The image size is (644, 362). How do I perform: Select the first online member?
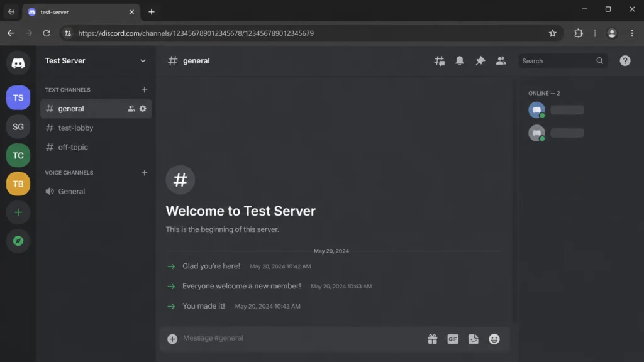[x=556, y=109]
